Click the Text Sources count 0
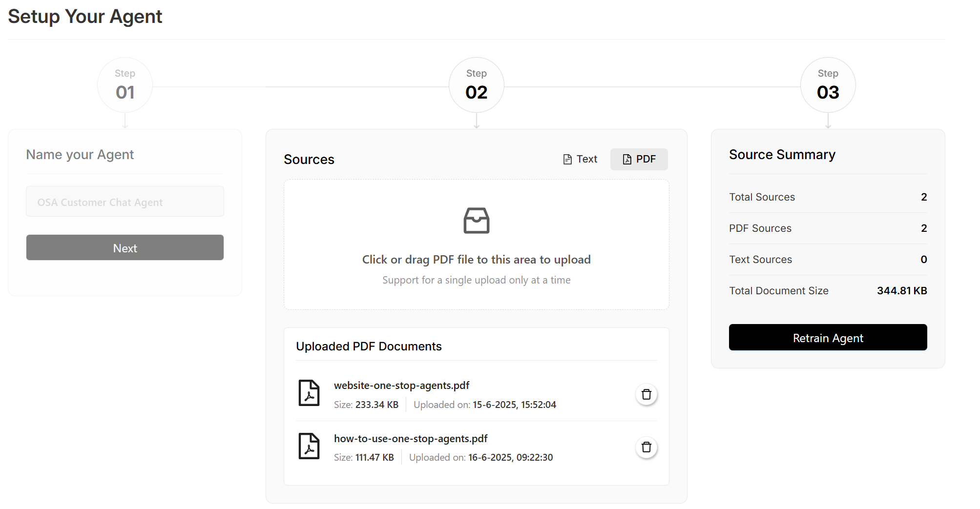The width and height of the screenshot is (980, 509). pos(923,260)
